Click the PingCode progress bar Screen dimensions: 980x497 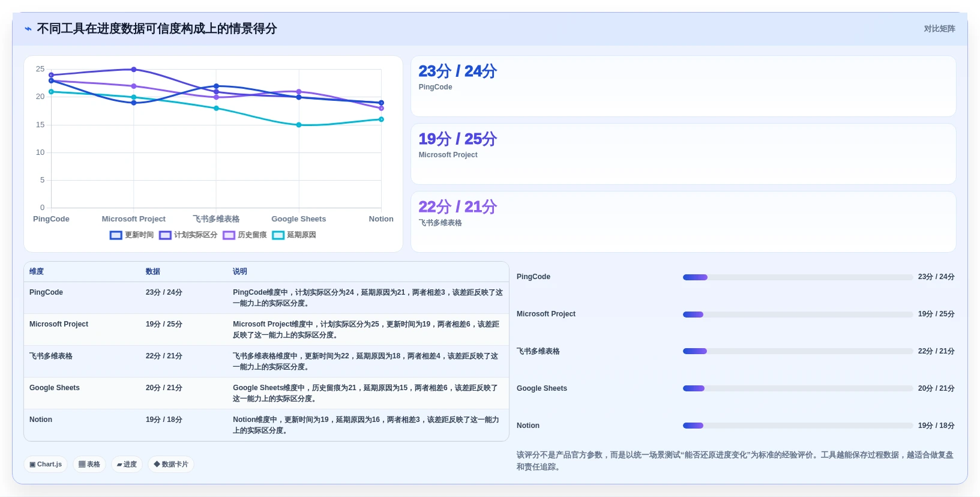(798, 277)
